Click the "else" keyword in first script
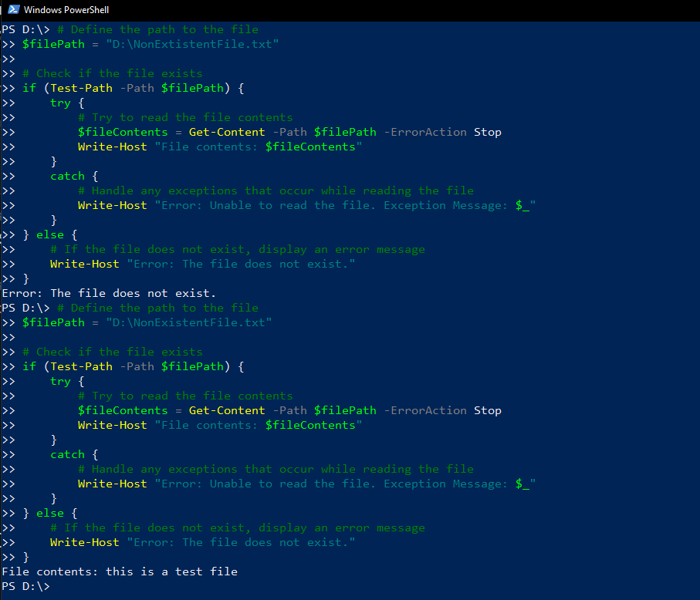The image size is (700, 600). pos(50,234)
